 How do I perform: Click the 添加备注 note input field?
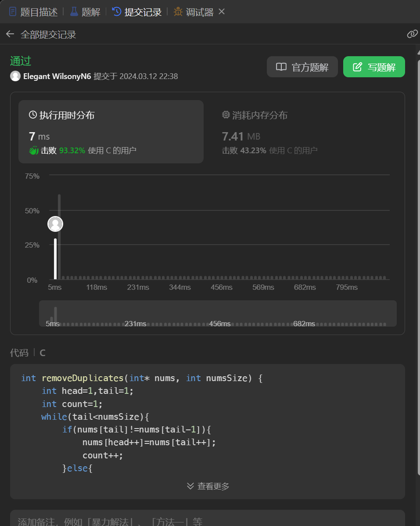207,520
